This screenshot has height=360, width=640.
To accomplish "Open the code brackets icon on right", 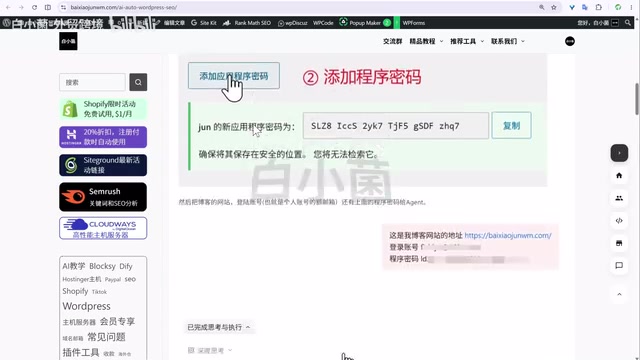I will 619,221.
